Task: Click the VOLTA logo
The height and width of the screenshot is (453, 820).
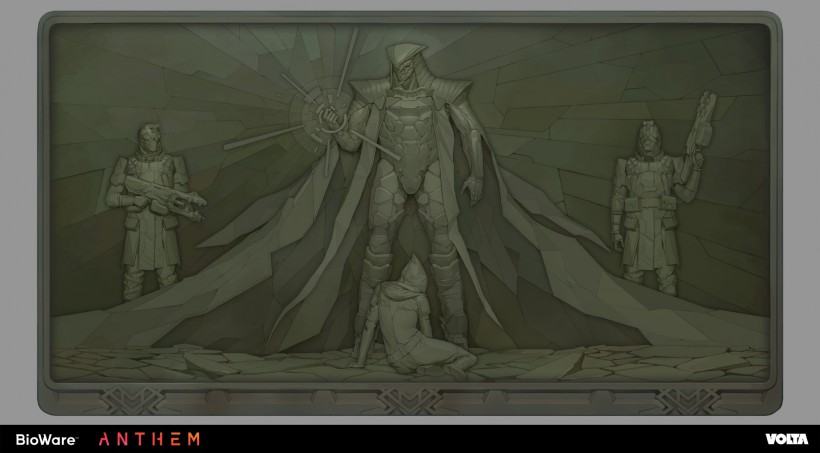Action: (x=787, y=439)
